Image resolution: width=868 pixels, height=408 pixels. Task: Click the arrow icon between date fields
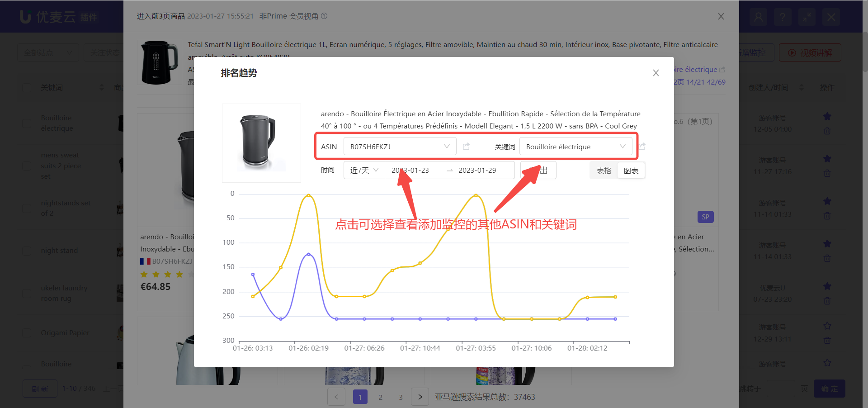pyautogui.click(x=449, y=171)
